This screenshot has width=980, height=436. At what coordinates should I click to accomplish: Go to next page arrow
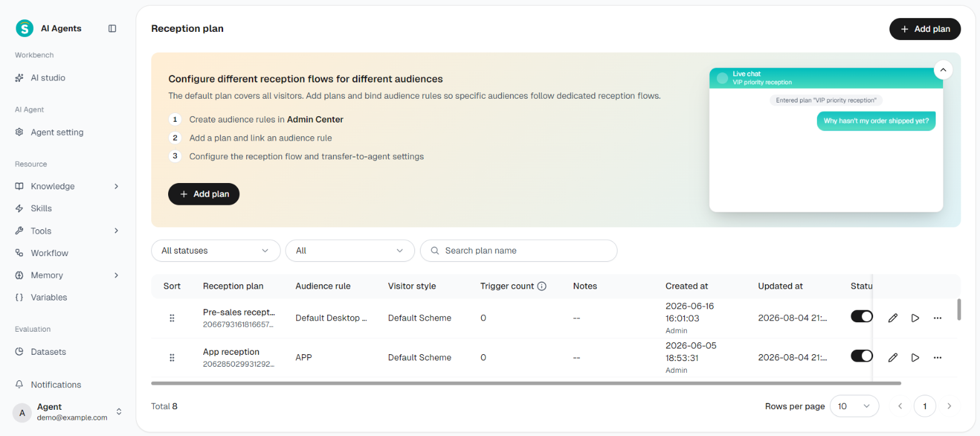click(949, 406)
